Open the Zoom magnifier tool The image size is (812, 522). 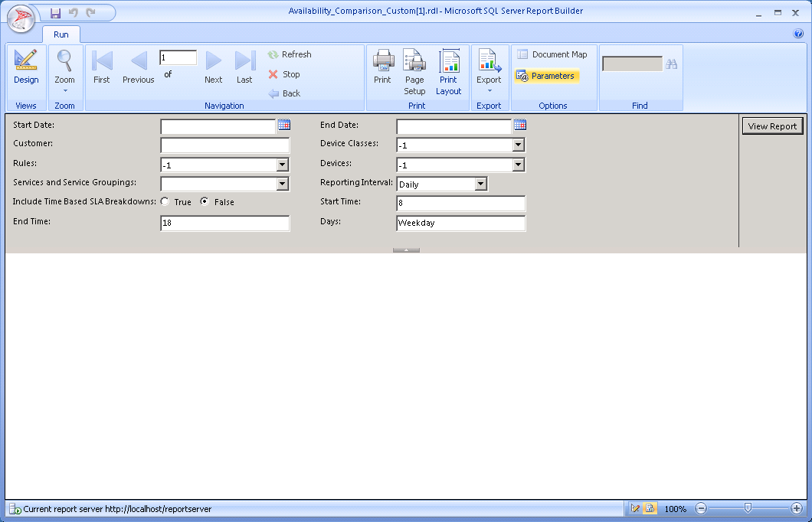click(x=65, y=71)
